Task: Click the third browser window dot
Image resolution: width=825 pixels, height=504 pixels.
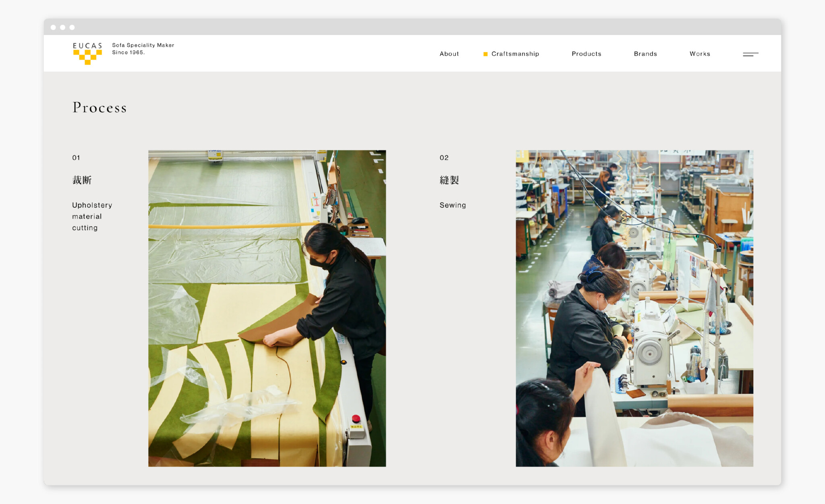Action: pos(72,27)
